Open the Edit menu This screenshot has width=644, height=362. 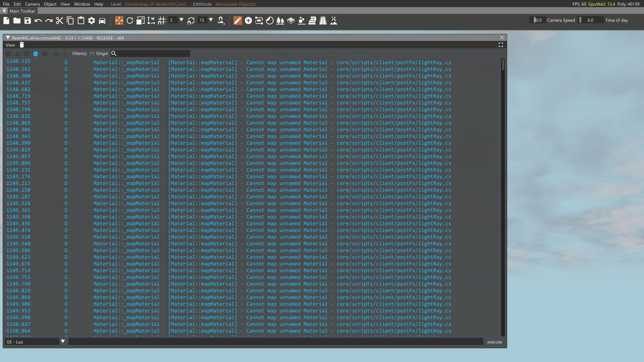pos(17,4)
